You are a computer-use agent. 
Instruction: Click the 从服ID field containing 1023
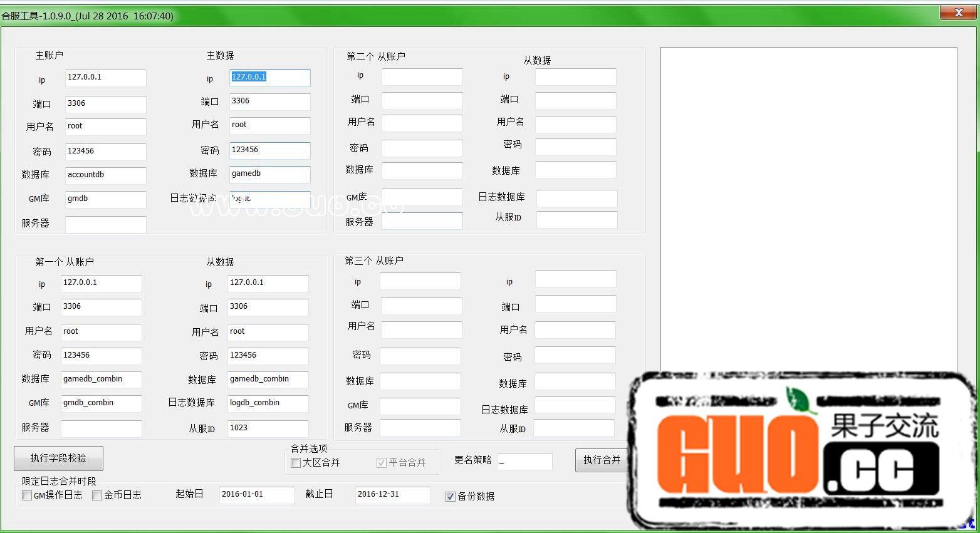(x=268, y=428)
